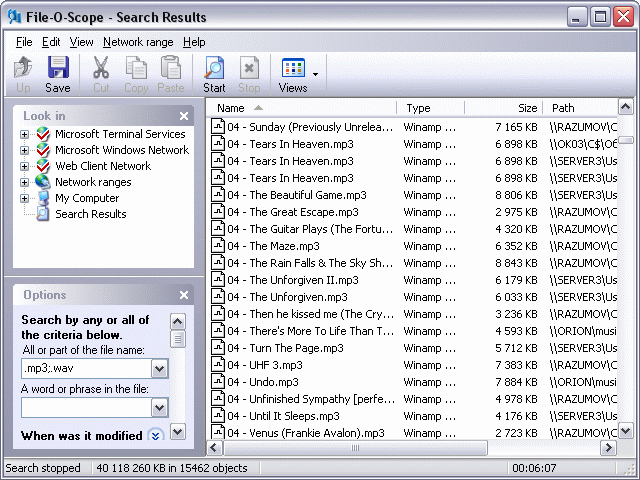Image resolution: width=640 pixels, height=480 pixels.
Task: Expand Microsoft Windows Network node
Action: point(24,150)
